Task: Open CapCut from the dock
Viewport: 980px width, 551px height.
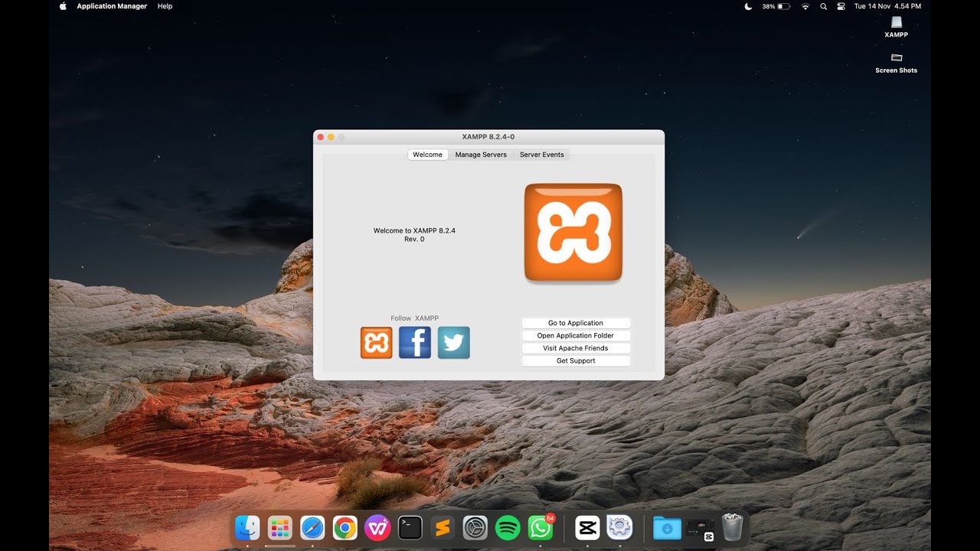Action: (x=587, y=527)
